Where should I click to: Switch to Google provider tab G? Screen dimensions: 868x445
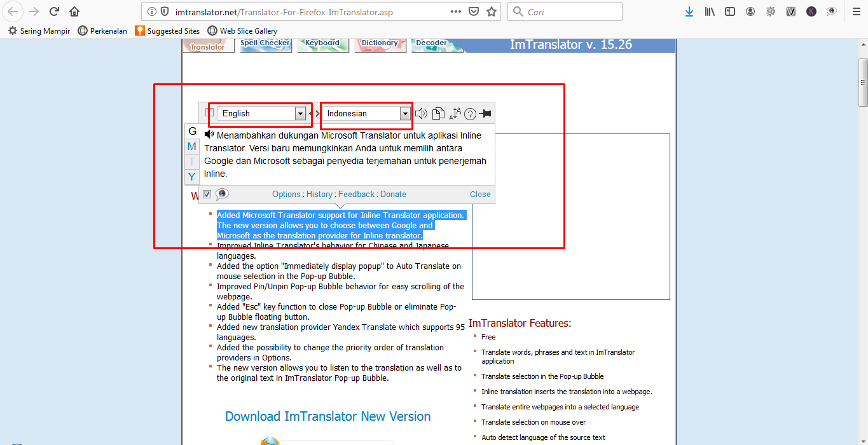[x=192, y=132]
